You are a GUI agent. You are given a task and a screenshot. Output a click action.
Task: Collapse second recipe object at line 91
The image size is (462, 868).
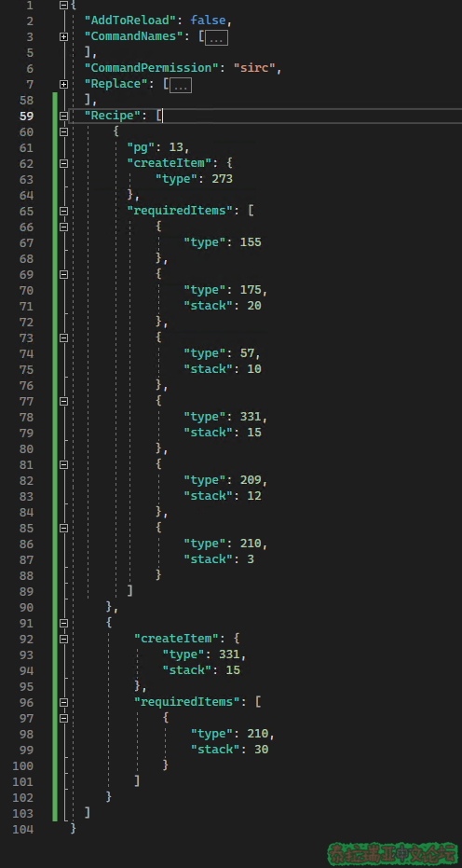(x=63, y=624)
